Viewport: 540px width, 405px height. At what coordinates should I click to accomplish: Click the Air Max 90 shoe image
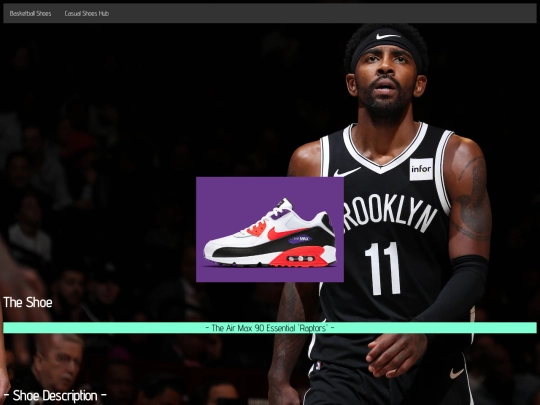[x=270, y=229]
